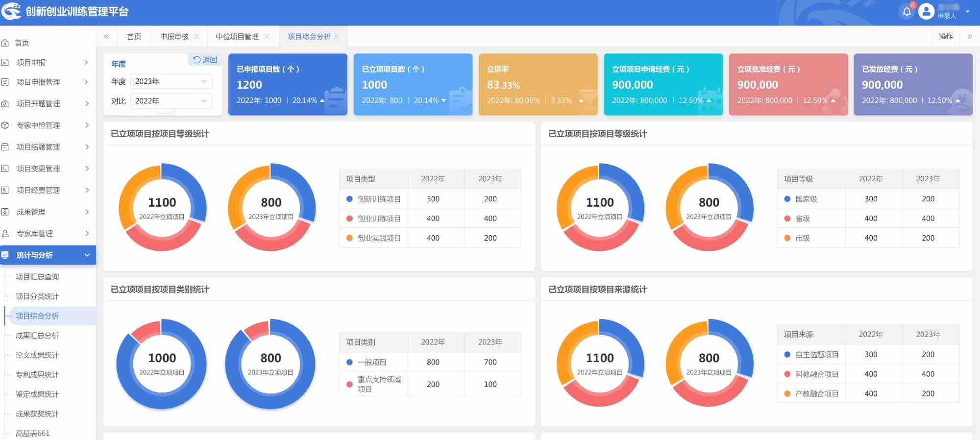The width and height of the screenshot is (980, 440).
Task: Click the double-left arrow tab scroll icon
Action: point(106,36)
